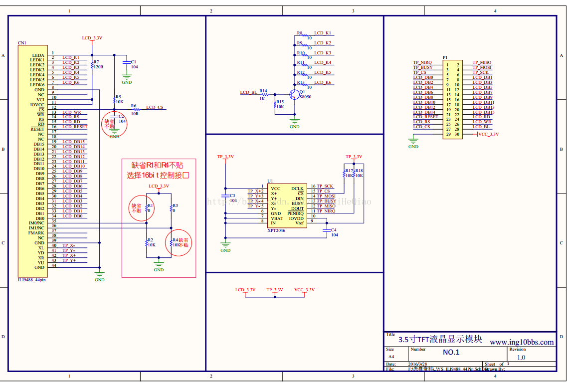Click pull-up resistor R17 10K
The width and height of the screenshot is (569, 392).
[344, 173]
